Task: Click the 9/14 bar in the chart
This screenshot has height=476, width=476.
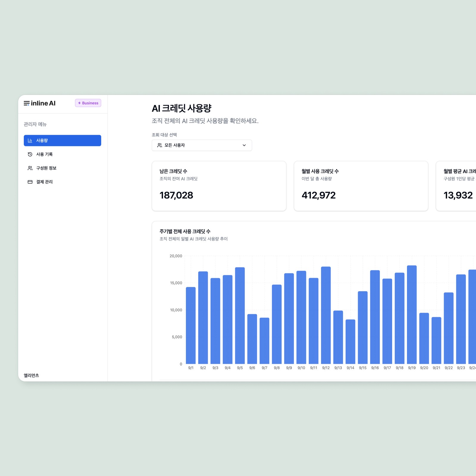Action: coord(350,342)
